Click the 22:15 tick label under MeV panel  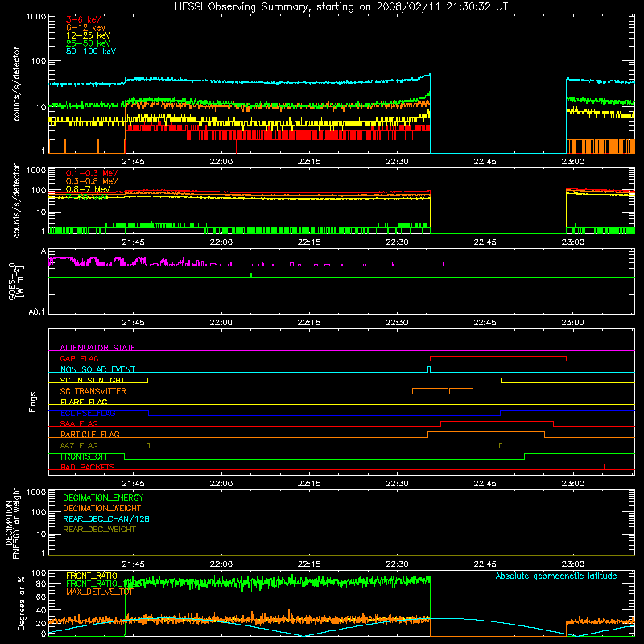309,242
